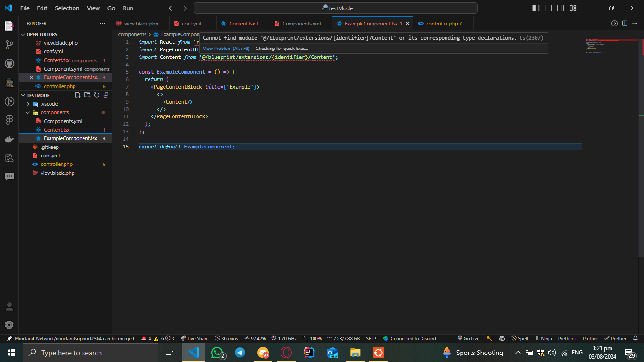Open Components.yml under components folder

[x=65, y=121]
